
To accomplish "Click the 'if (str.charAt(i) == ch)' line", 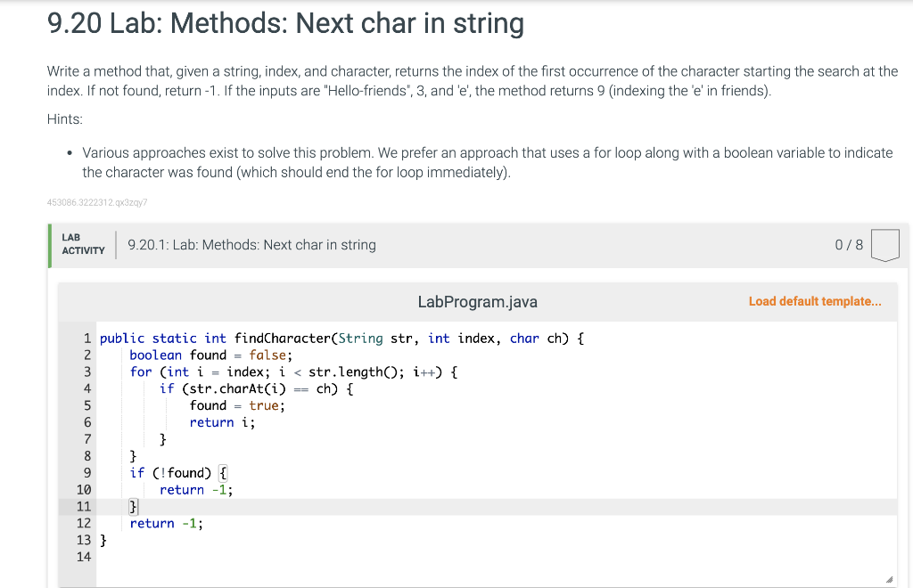I will pyautogui.click(x=256, y=388).
